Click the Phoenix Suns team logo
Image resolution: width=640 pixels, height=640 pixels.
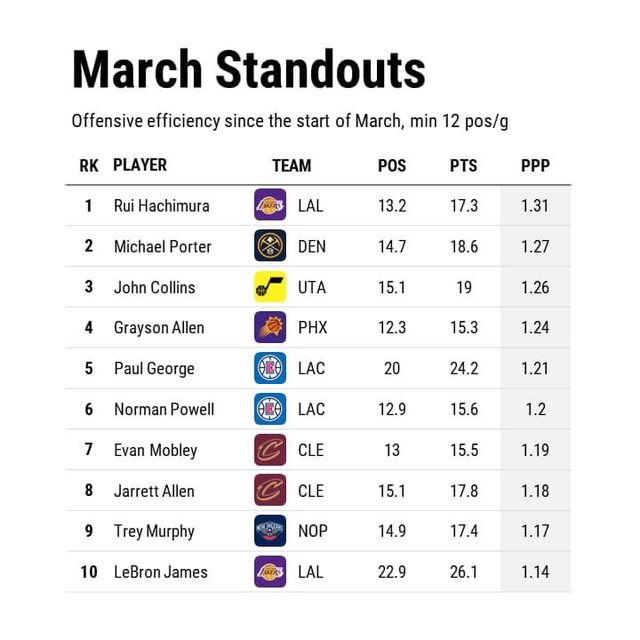click(270, 327)
